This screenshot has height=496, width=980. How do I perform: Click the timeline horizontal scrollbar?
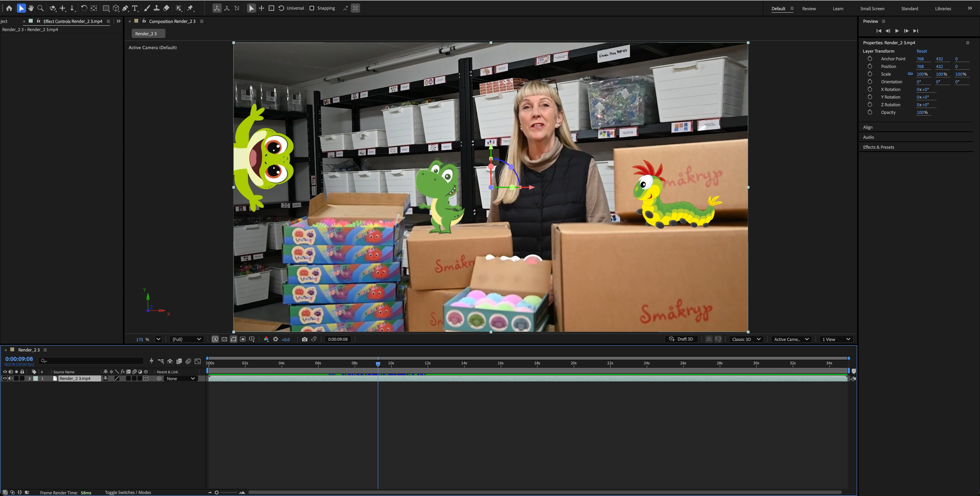(x=545, y=492)
